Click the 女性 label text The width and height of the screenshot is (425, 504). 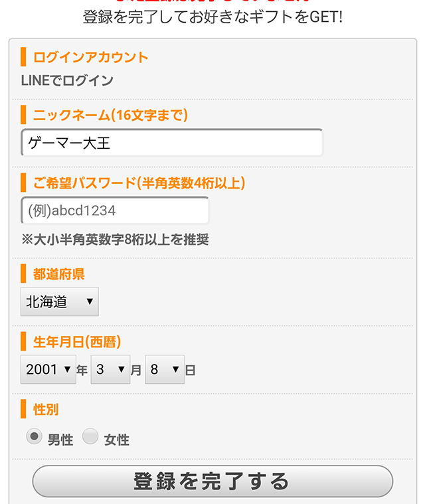point(117,440)
